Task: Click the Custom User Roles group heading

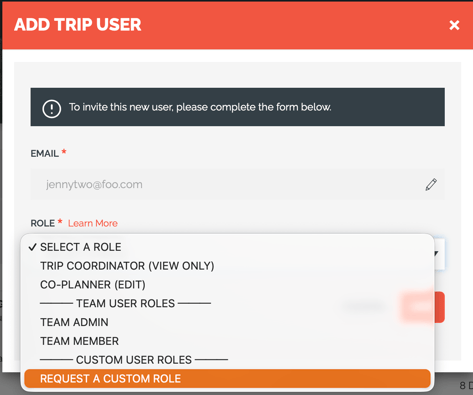Action: point(134,360)
